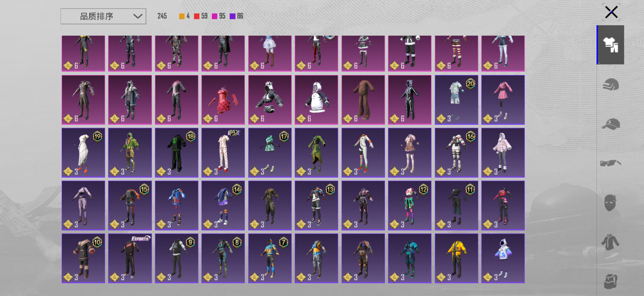Select the lavender purple outfit
This screenshot has height=296, width=644.
coord(83,206)
